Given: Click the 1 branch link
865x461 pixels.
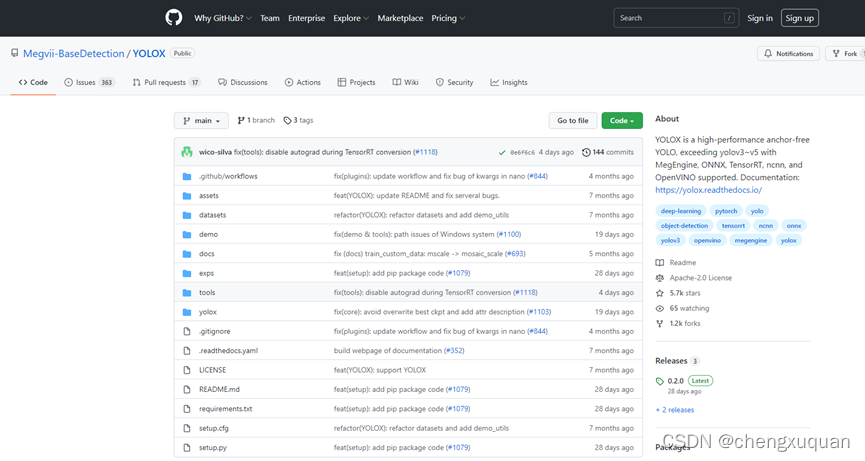Looking at the screenshot, I should click(x=256, y=120).
